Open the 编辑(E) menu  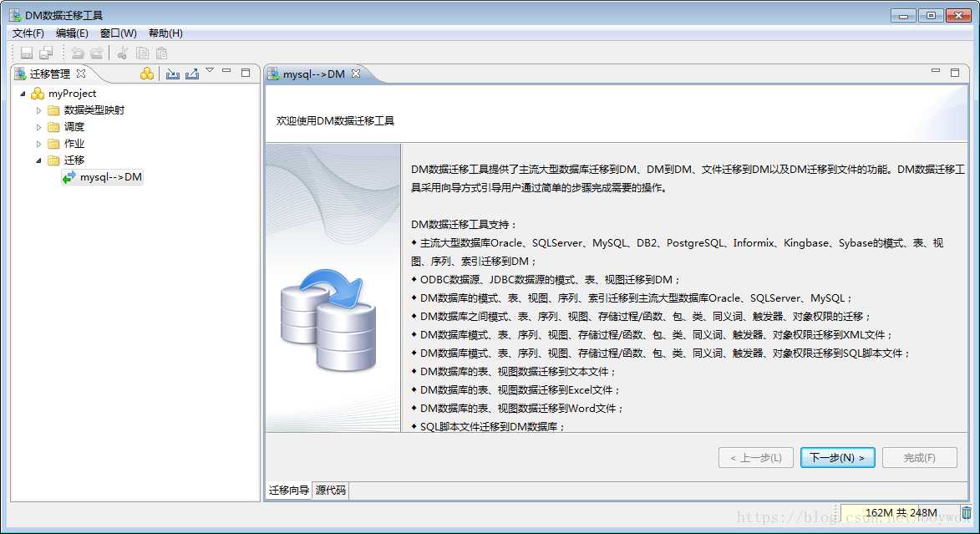72,33
